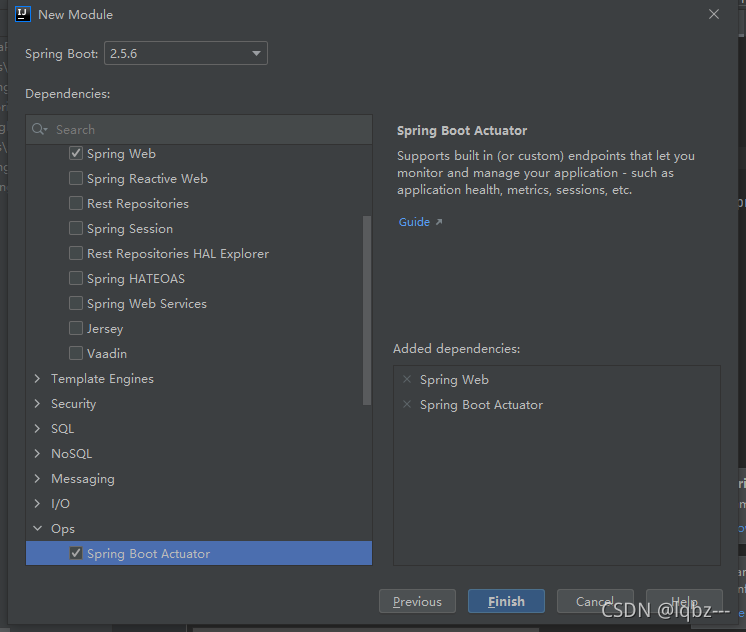The width and height of the screenshot is (746, 632).
Task: Click the Jersey row label
Action: [105, 329]
